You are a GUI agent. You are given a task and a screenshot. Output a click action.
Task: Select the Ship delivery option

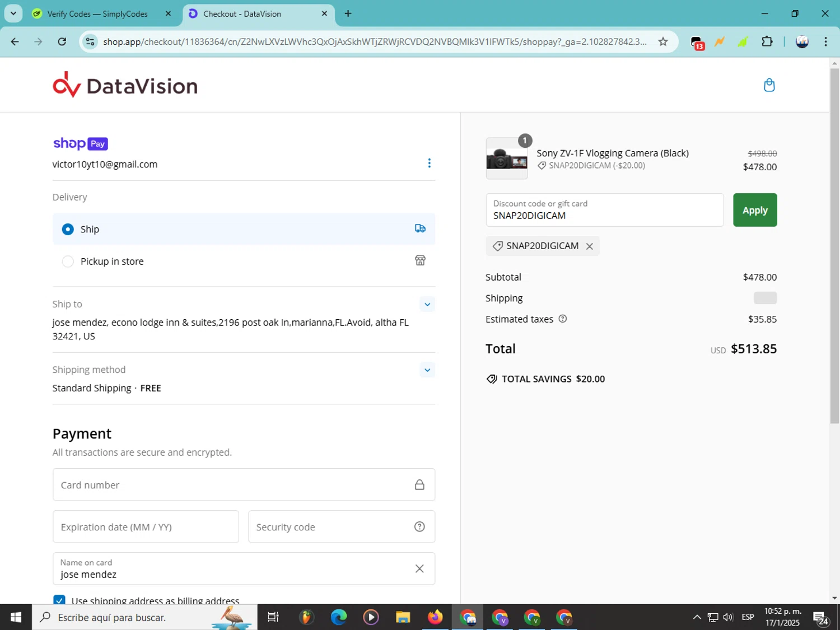68,229
